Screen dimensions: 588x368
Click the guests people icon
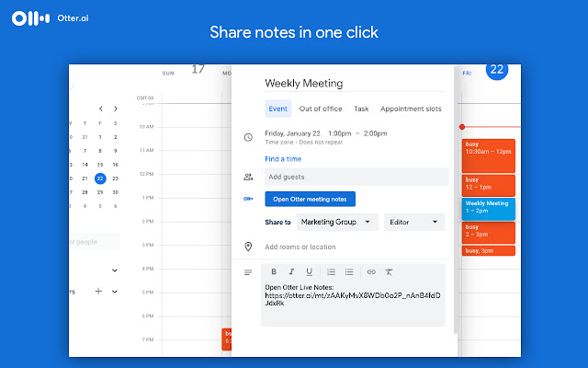tap(248, 177)
